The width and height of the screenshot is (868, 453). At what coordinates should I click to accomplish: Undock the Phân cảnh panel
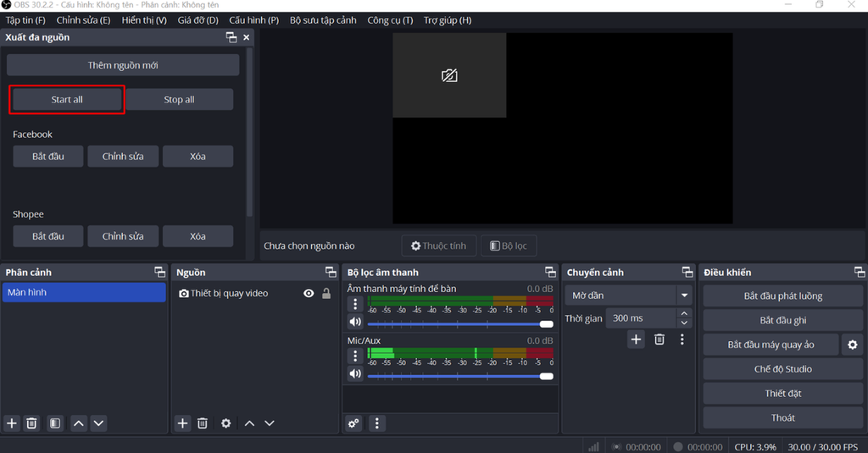(159, 272)
